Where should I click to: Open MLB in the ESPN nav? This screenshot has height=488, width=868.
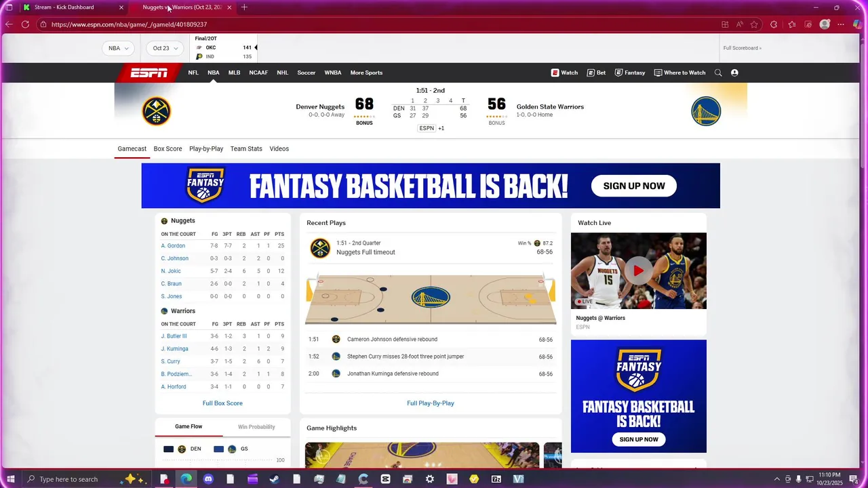point(234,73)
